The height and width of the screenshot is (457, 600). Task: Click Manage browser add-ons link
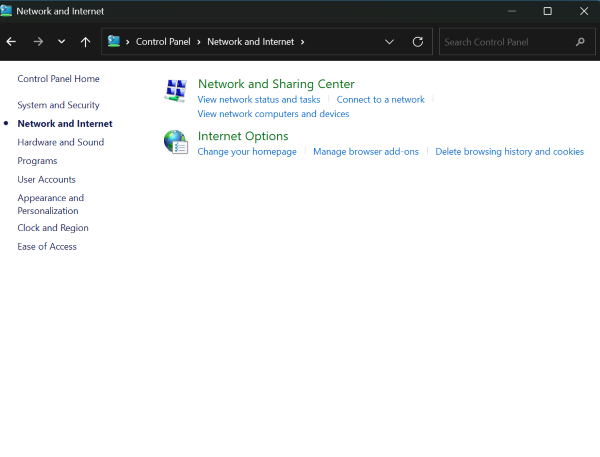365,152
